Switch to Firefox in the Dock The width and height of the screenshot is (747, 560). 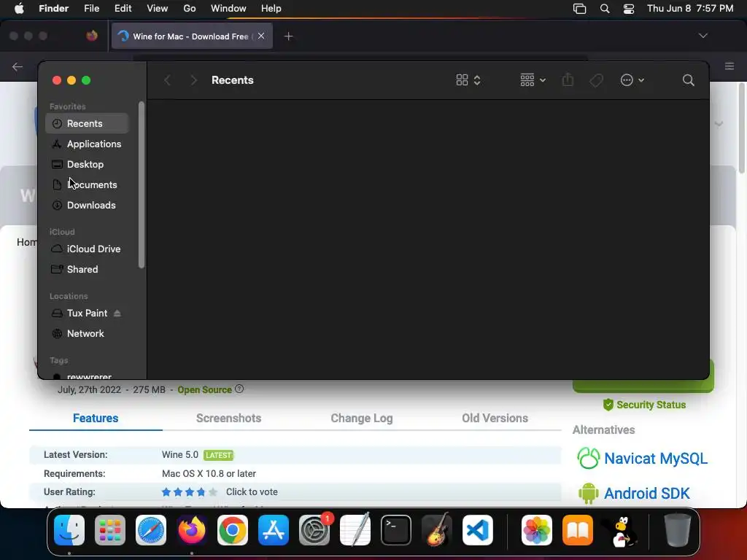[x=192, y=530]
